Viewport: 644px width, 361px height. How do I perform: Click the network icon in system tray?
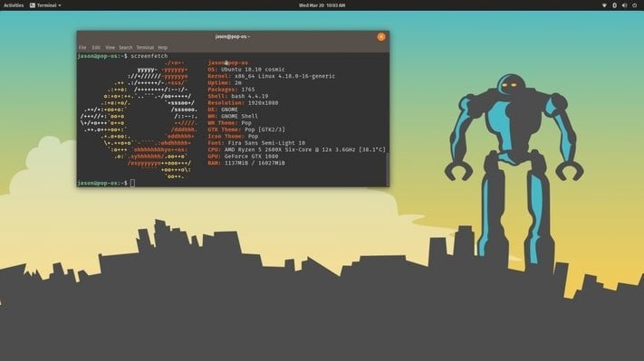604,5
